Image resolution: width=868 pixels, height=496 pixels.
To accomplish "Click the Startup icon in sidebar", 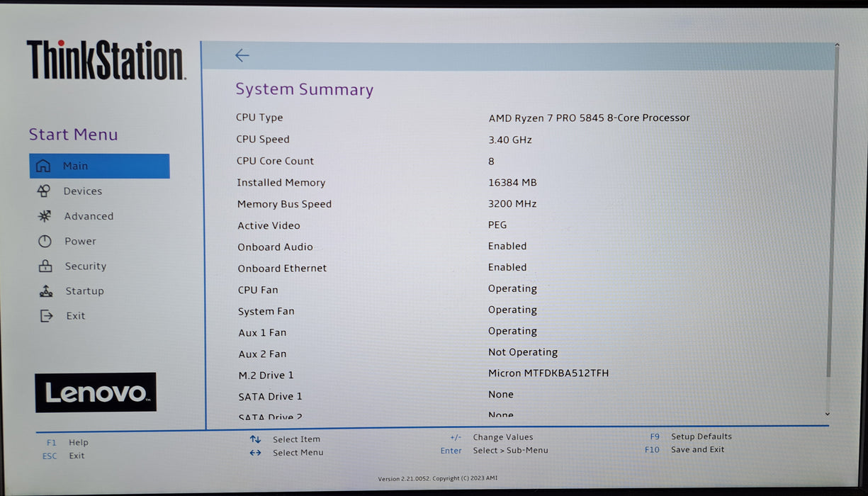I will [x=46, y=291].
